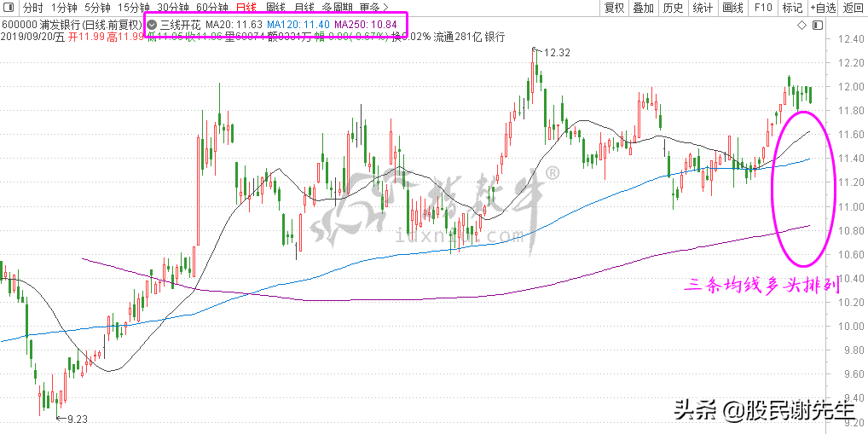Viewport: 868px width, 434px height.
Task: Click the 叠加 overlay button
Action: point(644,8)
